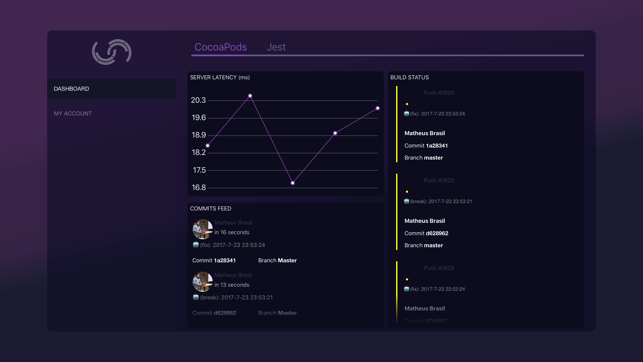Image resolution: width=643 pixels, height=362 pixels.
Task: Click commit 1a28341 in Commits Feed
Action: [214, 260]
